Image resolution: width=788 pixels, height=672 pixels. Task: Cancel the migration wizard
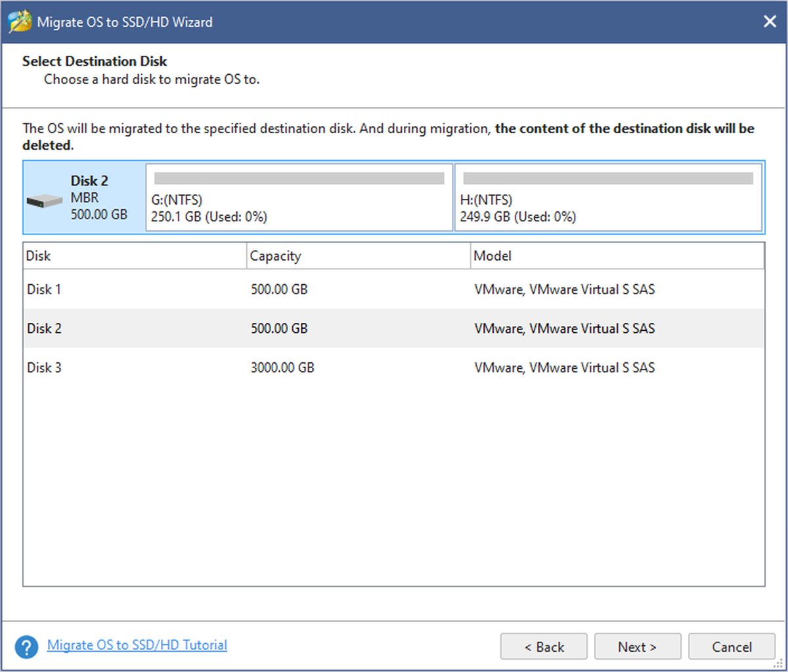(x=732, y=647)
